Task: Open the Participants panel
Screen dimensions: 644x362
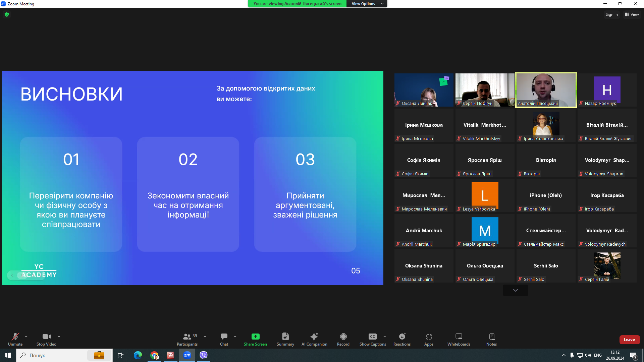Action: click(x=187, y=337)
